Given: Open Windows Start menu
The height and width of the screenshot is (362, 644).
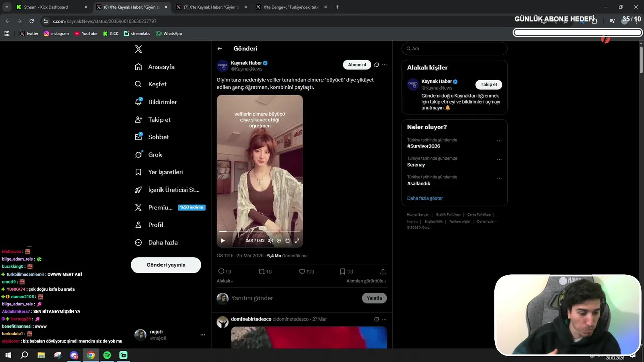Looking at the screenshot, I should 8,355.
